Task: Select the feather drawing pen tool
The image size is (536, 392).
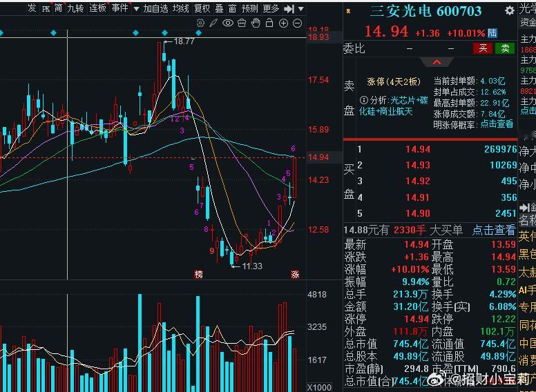Action: [x=213, y=23]
